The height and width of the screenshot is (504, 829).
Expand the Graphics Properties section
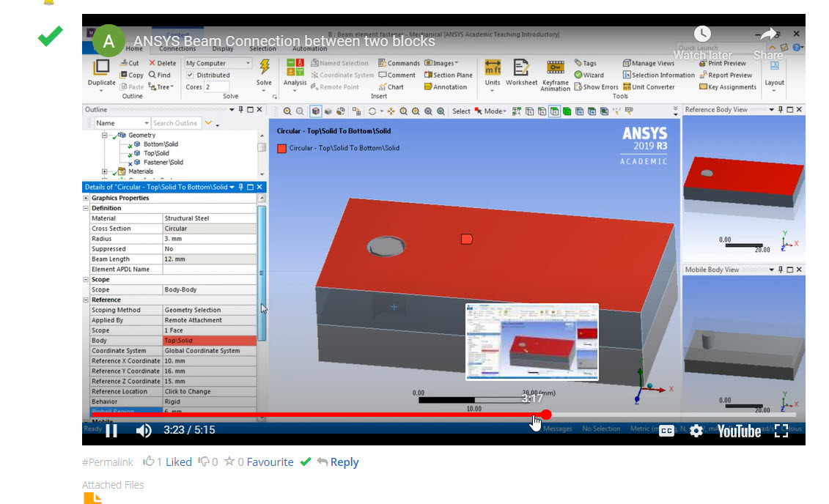point(86,198)
